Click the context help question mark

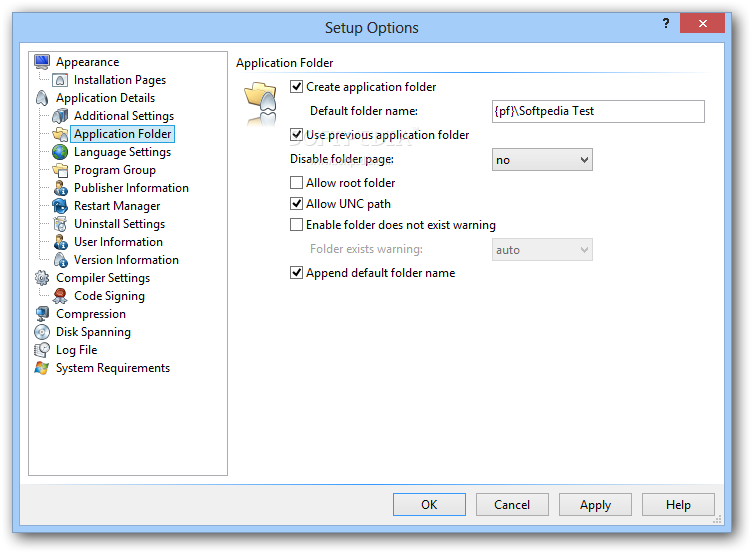(666, 23)
